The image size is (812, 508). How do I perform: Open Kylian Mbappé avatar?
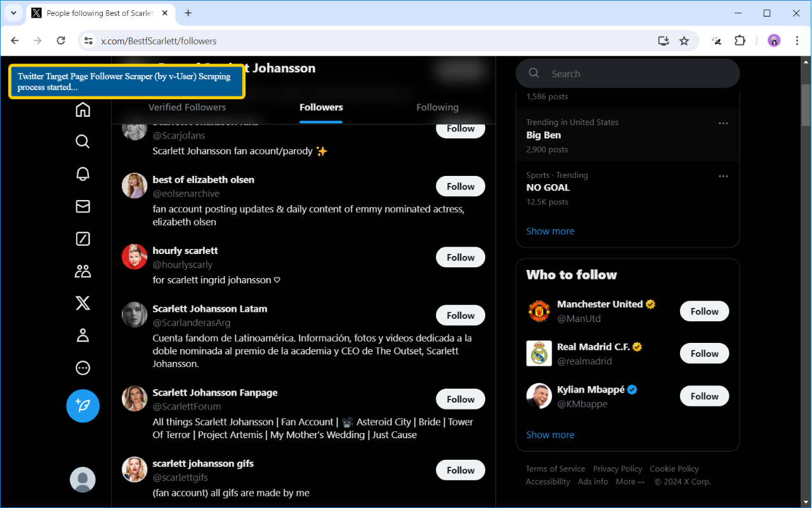click(539, 396)
